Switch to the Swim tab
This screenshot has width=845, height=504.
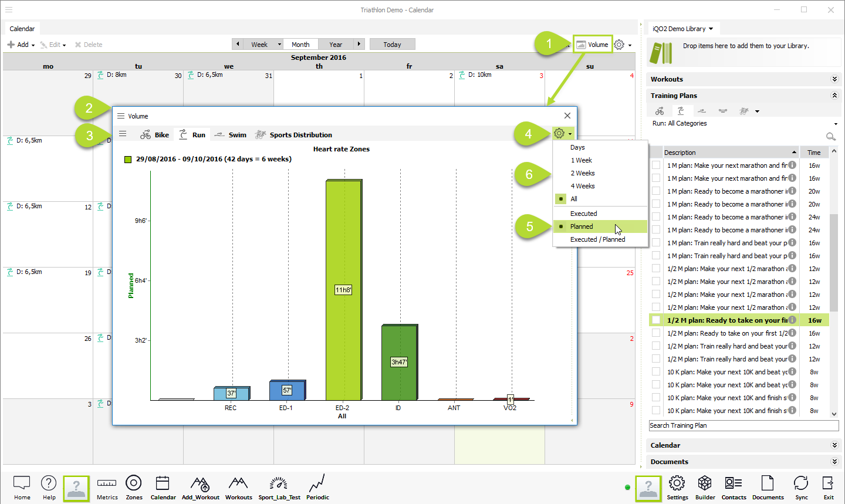(231, 135)
